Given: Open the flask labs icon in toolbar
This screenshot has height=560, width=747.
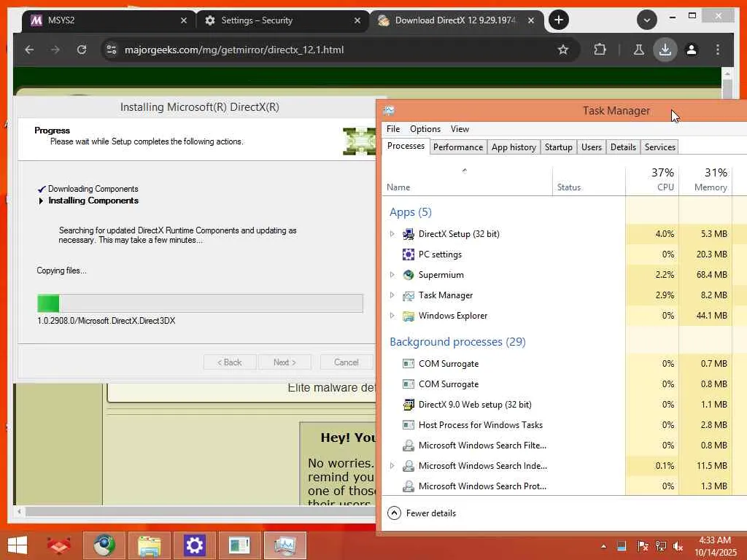Looking at the screenshot, I should [x=639, y=50].
